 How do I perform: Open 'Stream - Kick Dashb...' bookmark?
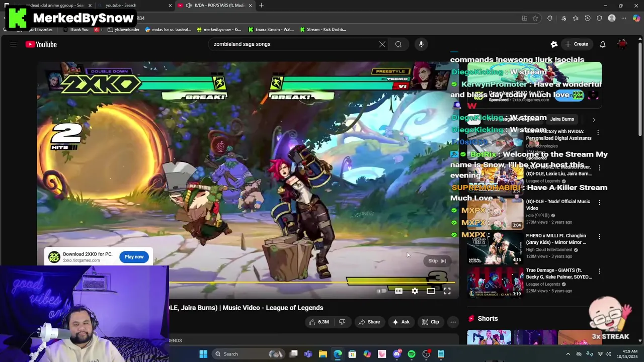click(323, 30)
